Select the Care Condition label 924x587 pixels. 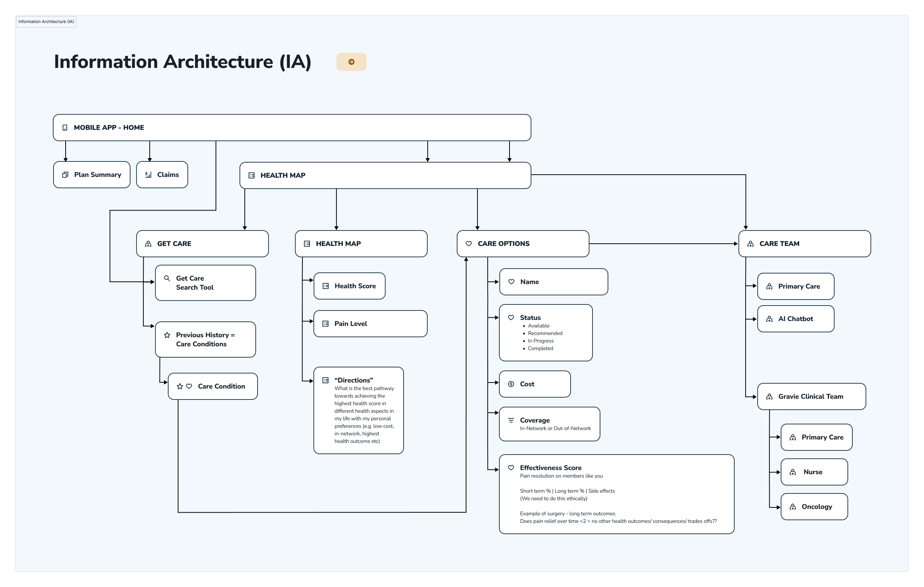click(221, 386)
